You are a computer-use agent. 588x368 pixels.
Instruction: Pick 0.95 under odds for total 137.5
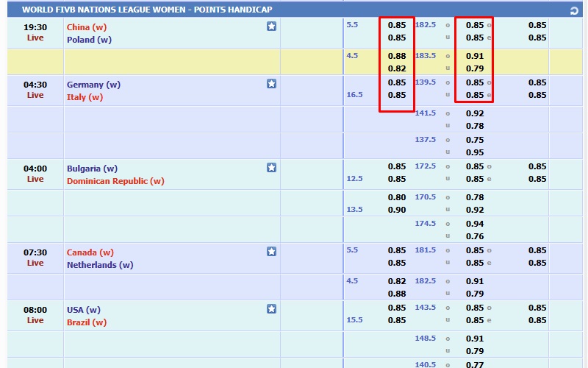[475, 152]
